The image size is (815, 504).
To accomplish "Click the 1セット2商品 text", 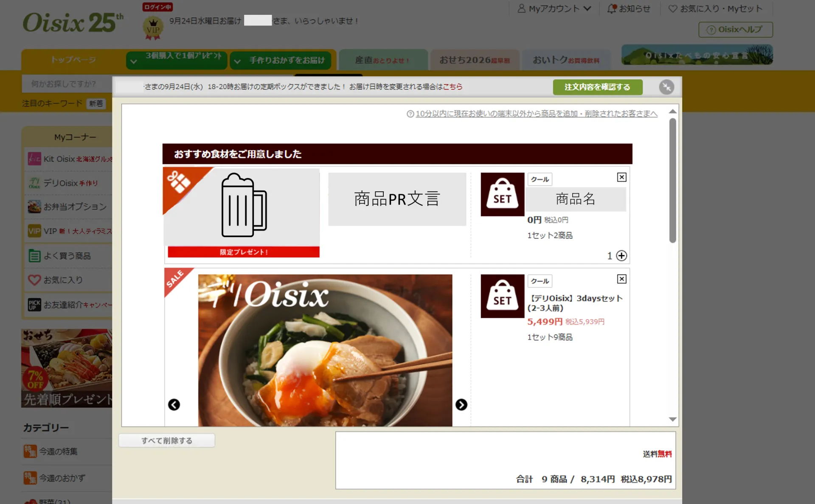I will [x=550, y=235].
